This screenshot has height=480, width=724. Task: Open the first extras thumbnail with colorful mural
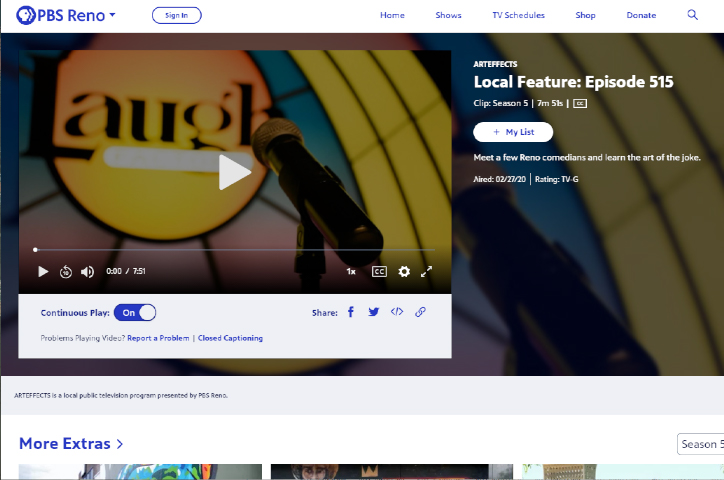tap(140, 472)
